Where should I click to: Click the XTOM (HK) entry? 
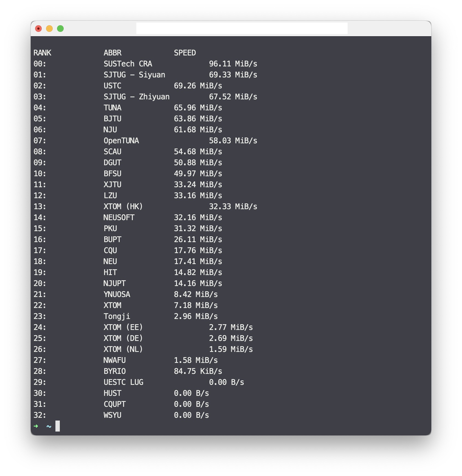tap(123, 206)
